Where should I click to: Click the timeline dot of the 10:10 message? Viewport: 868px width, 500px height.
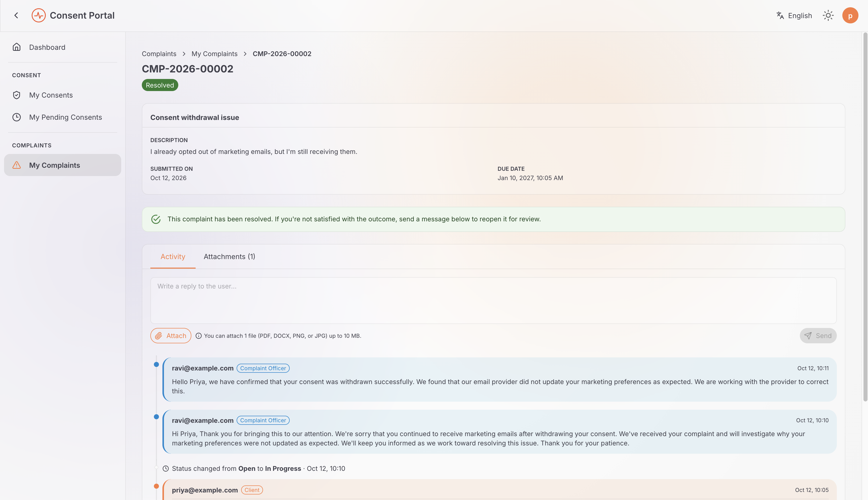point(156,416)
